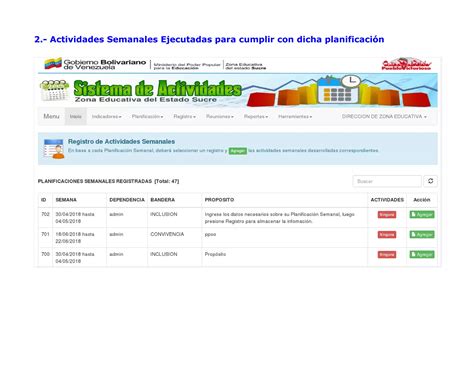
Task: Click Registro de Actividades Semanales heading
Action: 121,141
